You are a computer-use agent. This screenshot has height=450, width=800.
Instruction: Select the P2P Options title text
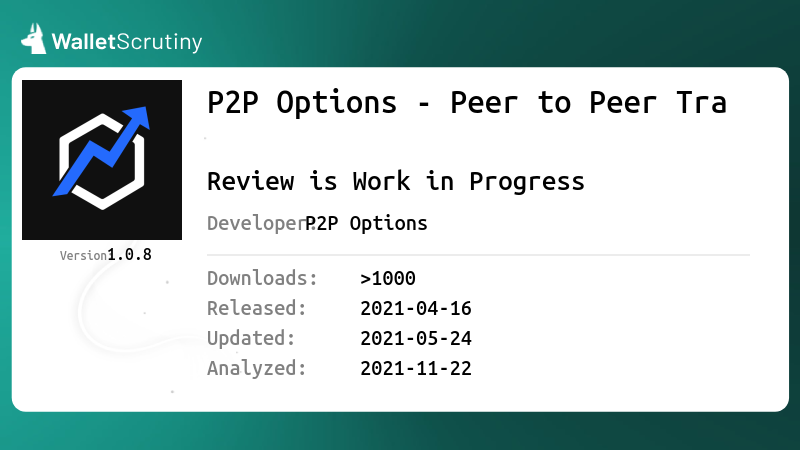[467, 103]
